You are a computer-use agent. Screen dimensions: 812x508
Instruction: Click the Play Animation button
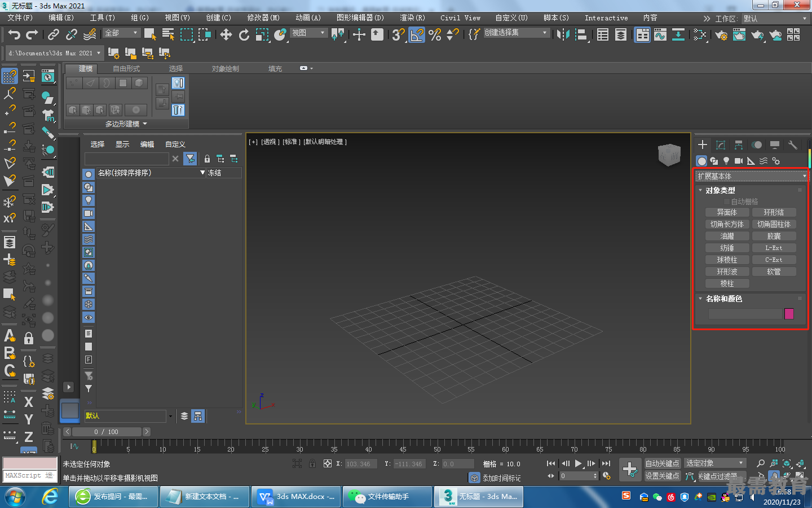pos(578,463)
